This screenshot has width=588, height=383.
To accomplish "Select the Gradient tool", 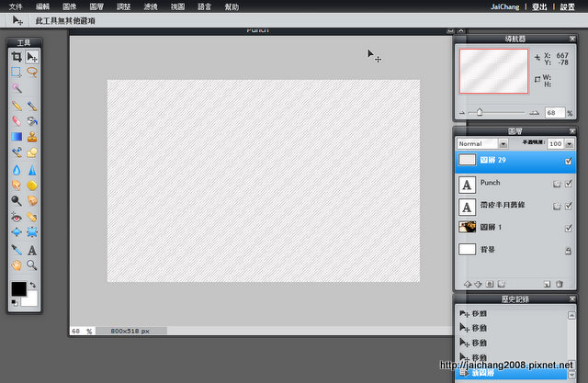I will click(x=17, y=137).
